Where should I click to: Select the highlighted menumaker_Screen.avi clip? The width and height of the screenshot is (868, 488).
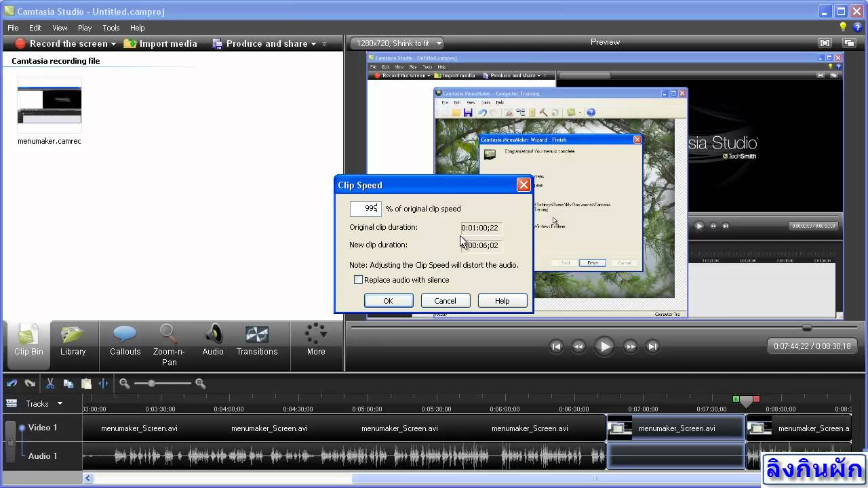[x=676, y=428]
